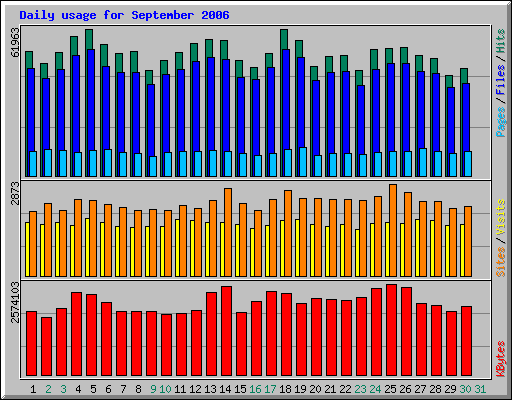Image resolution: width=512 pixels, height=400 pixels.
Task: Click day label 8 on the axis
Action: [138, 389]
